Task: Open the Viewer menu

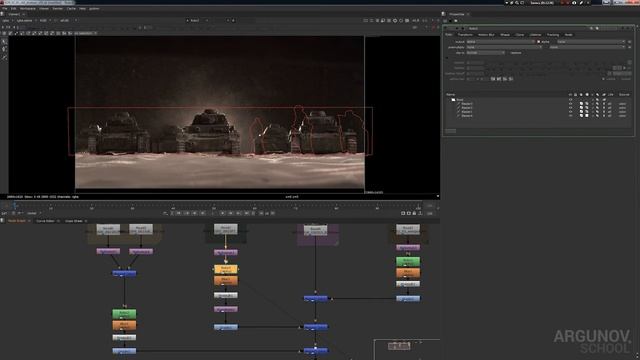Action: coord(44,9)
